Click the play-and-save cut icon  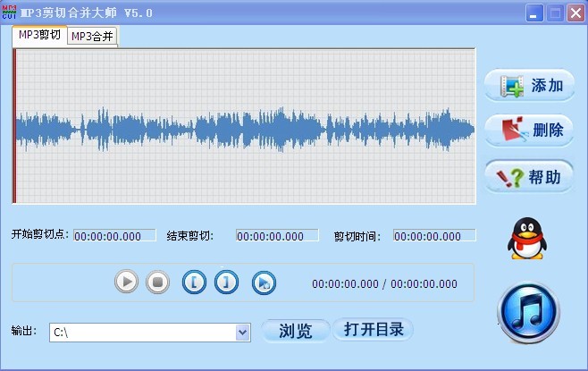click(264, 282)
